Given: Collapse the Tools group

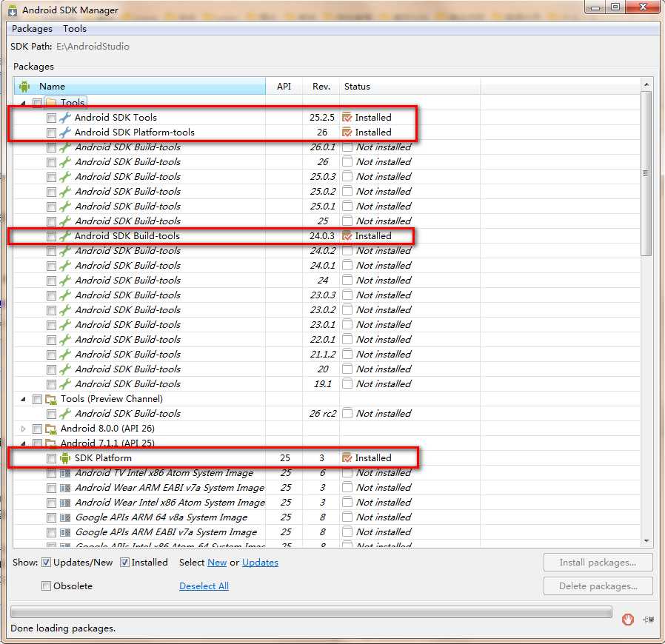Looking at the screenshot, I should (23, 103).
